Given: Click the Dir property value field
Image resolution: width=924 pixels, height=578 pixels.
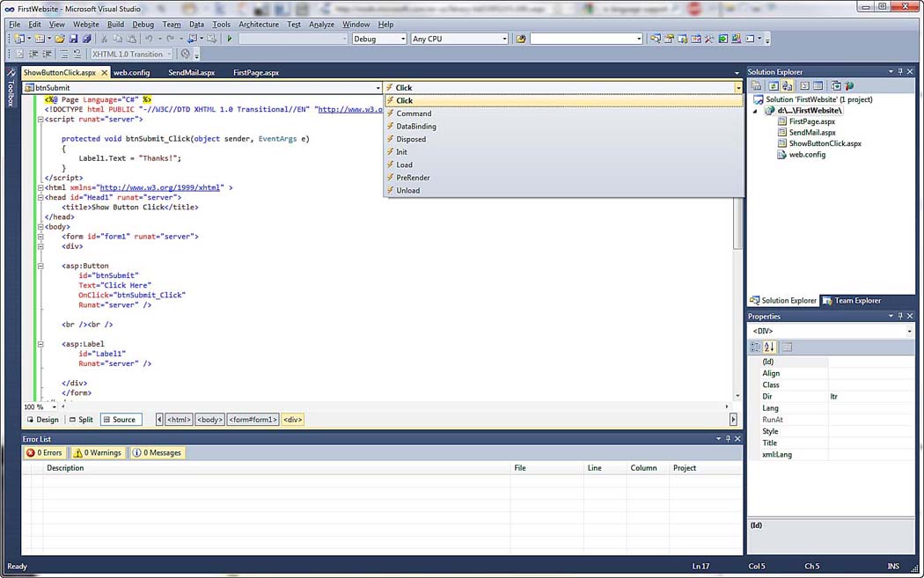Looking at the screenshot, I should [871, 397].
